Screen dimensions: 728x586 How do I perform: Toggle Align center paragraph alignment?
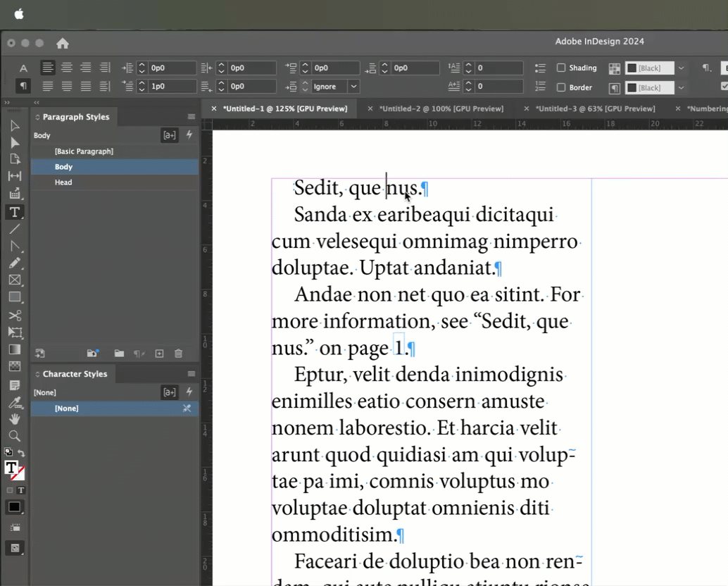(x=67, y=68)
